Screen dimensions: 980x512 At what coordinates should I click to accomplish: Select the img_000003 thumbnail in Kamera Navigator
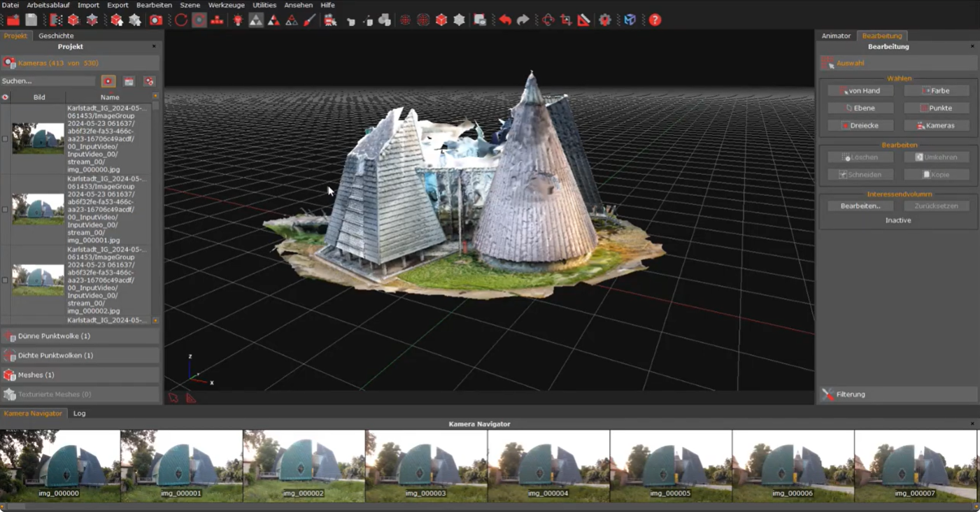(427, 465)
